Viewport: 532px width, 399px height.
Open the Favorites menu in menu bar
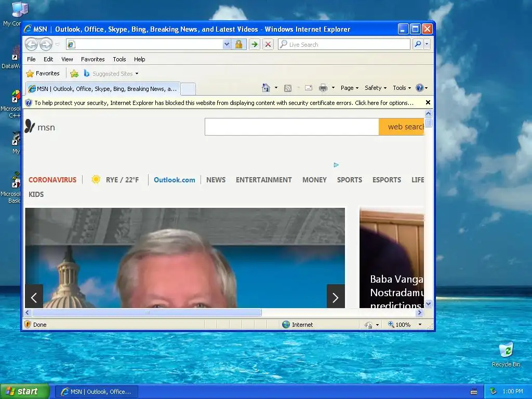coord(92,59)
